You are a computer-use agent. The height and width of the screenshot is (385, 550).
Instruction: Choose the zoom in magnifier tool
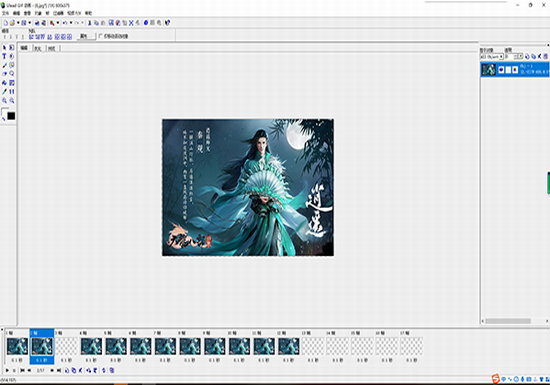(4, 101)
